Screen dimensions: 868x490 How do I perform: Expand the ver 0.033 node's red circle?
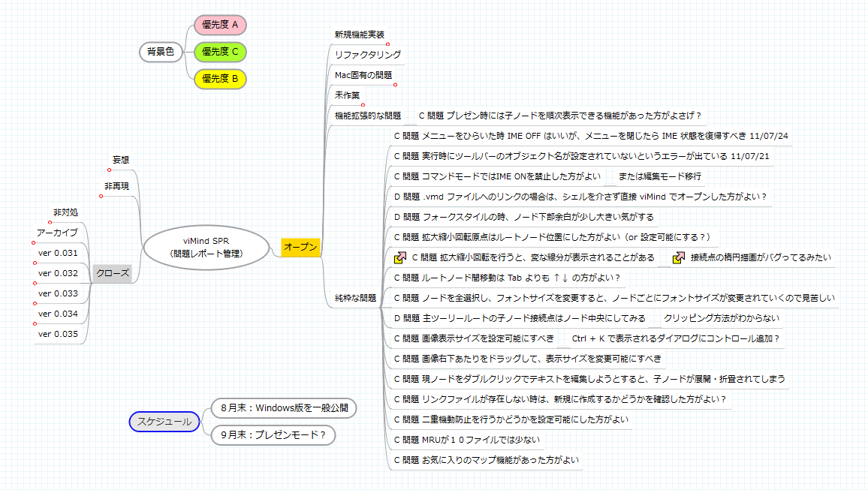[35, 304]
